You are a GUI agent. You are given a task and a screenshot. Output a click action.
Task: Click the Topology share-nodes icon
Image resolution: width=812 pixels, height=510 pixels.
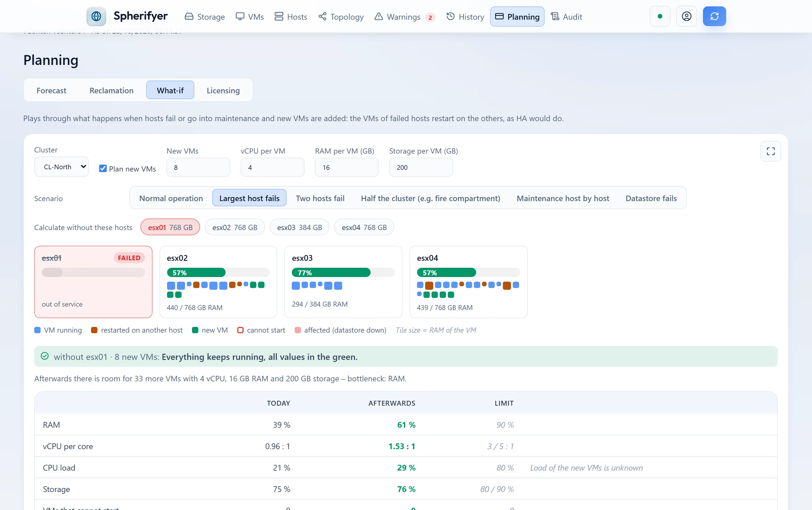(322, 17)
